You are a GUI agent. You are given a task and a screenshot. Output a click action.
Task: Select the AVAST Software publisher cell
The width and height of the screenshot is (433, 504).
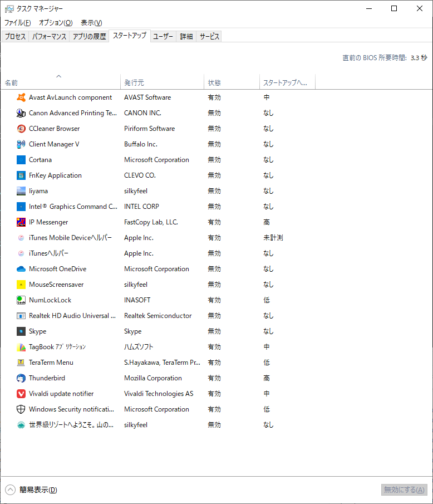tap(147, 97)
